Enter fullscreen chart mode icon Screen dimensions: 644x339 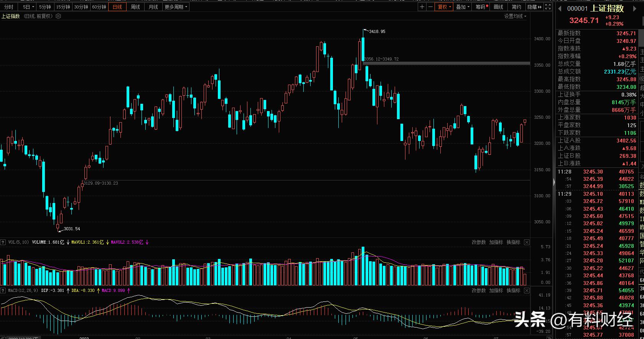tap(548, 7)
